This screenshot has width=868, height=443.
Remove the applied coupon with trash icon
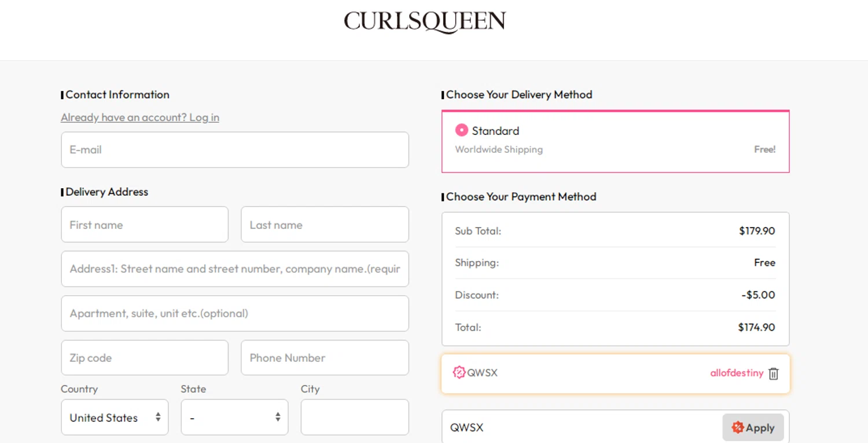pos(774,374)
